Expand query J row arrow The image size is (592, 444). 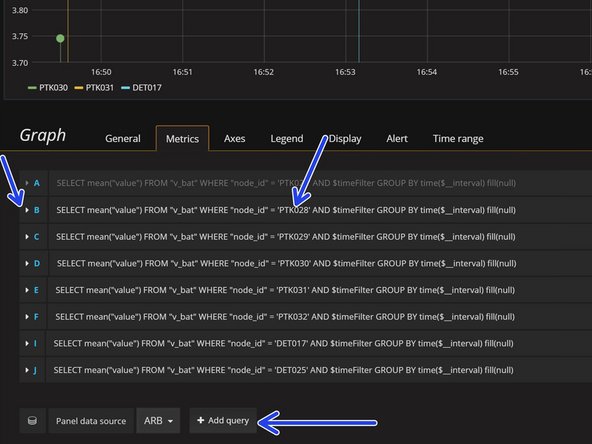coord(27,370)
